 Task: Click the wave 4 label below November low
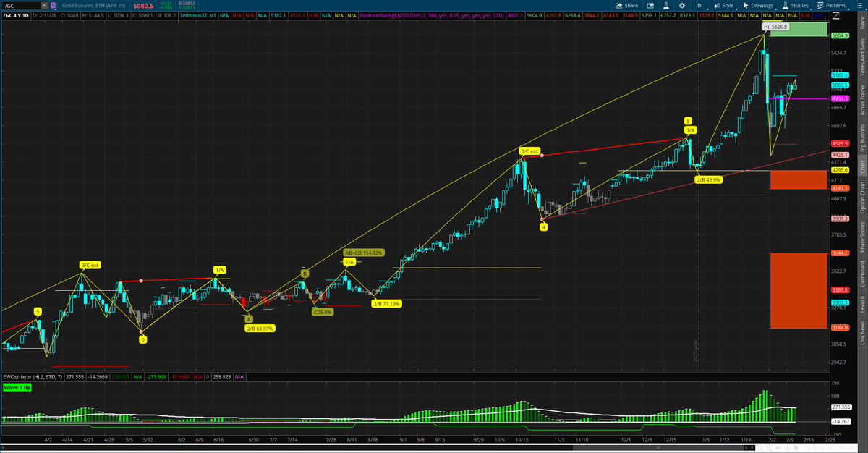(x=543, y=226)
